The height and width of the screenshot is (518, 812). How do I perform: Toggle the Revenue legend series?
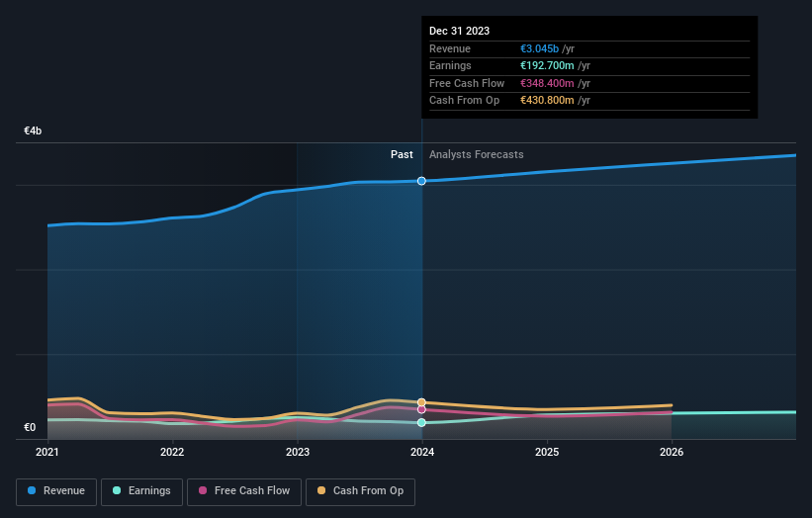tap(56, 491)
